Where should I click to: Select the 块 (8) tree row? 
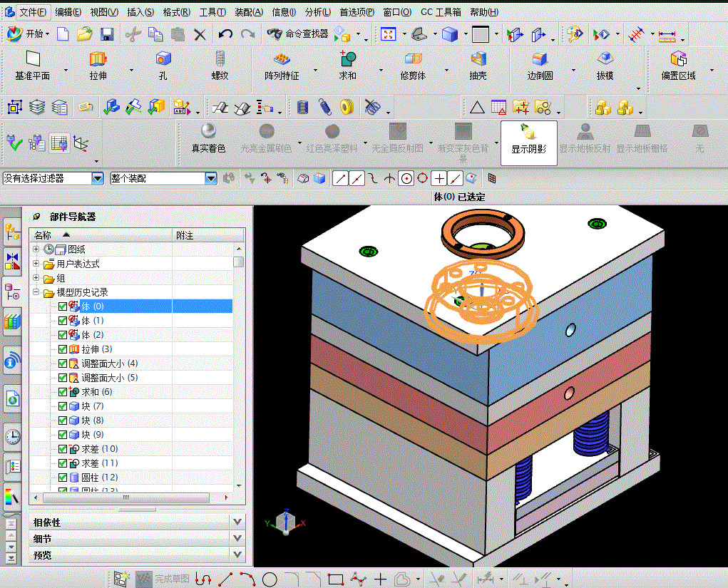(131, 421)
